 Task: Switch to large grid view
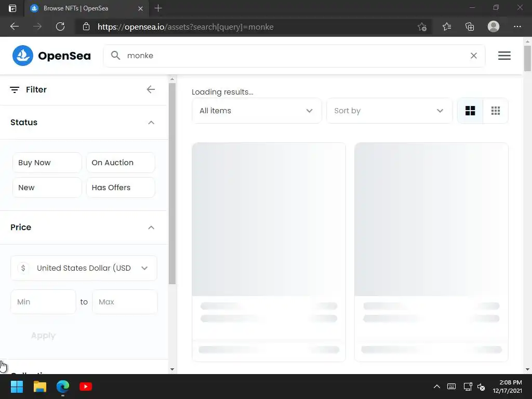point(470,111)
